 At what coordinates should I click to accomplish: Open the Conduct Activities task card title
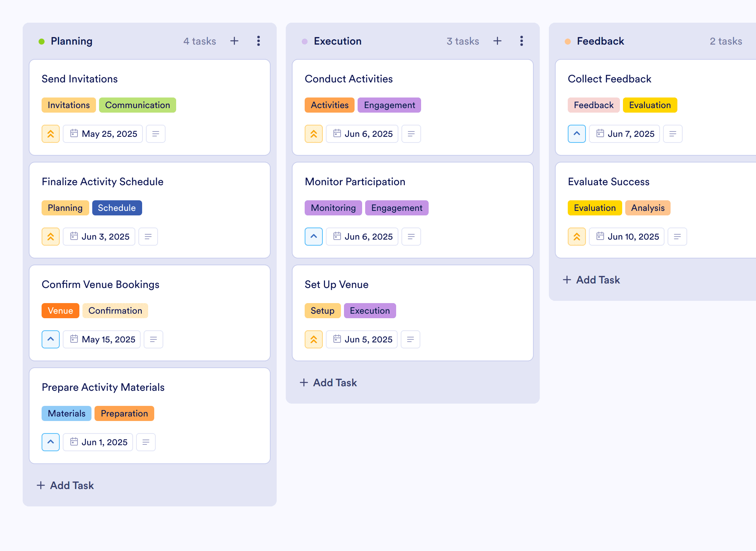349,79
